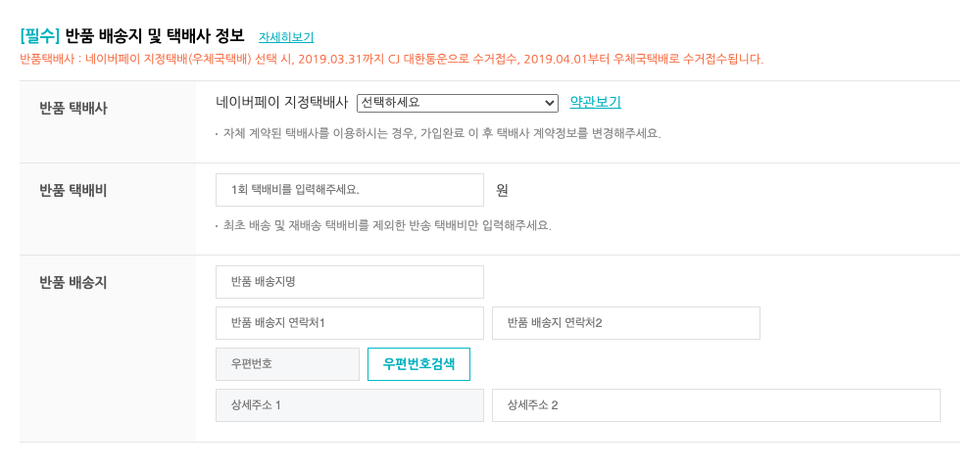
Task: Click the orange 반품택배사 notice text
Action: (392, 59)
